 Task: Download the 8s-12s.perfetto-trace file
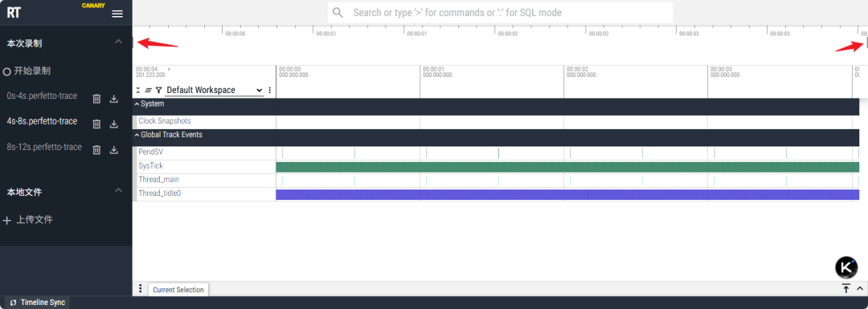click(114, 149)
